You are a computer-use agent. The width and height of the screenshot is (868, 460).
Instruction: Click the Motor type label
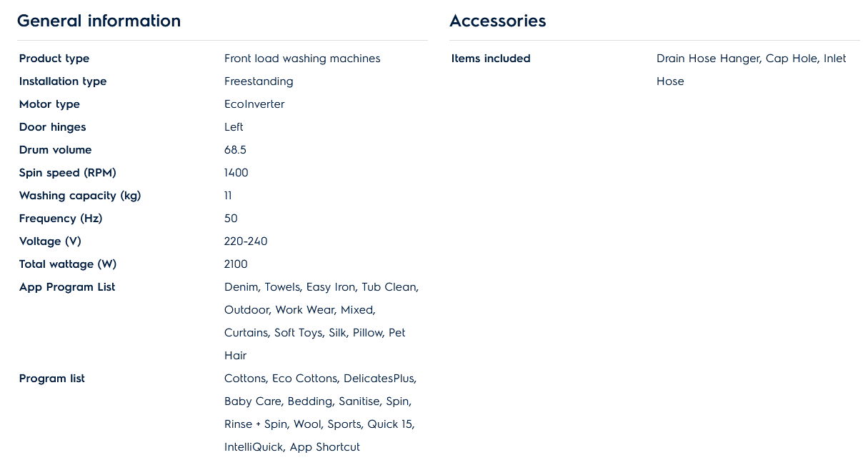49,104
